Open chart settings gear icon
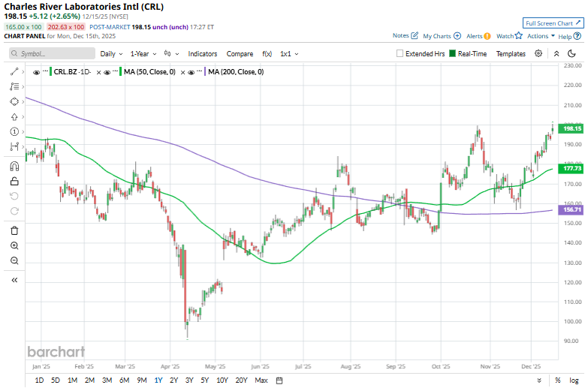 (538, 54)
